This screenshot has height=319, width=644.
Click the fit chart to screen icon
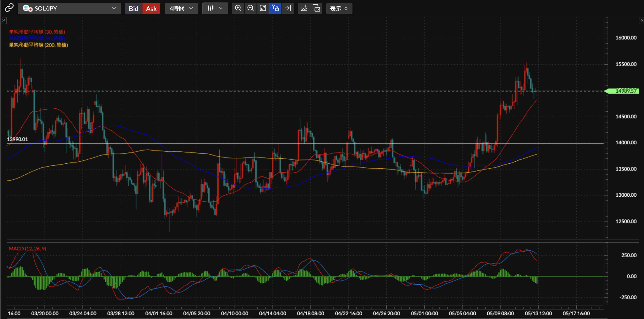point(263,8)
